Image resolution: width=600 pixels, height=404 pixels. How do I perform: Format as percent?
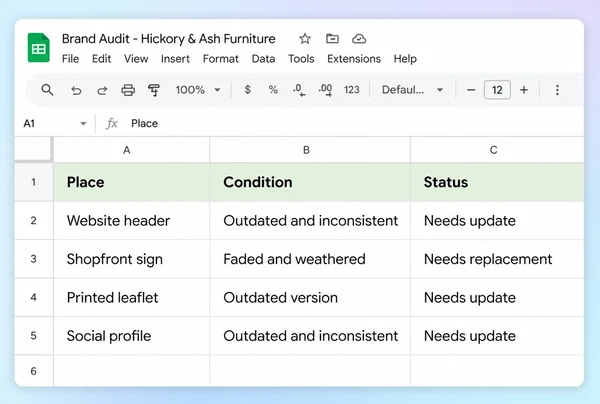(273, 90)
